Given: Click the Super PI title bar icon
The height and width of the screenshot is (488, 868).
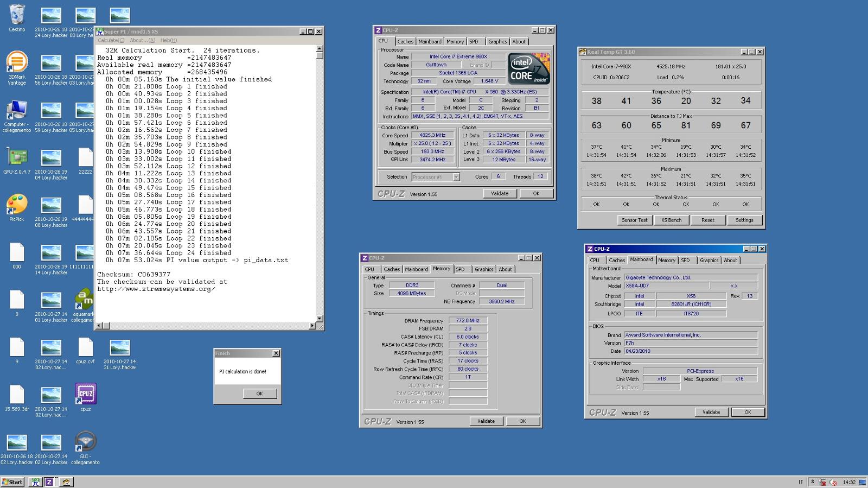Looking at the screenshot, I should pyautogui.click(x=100, y=31).
